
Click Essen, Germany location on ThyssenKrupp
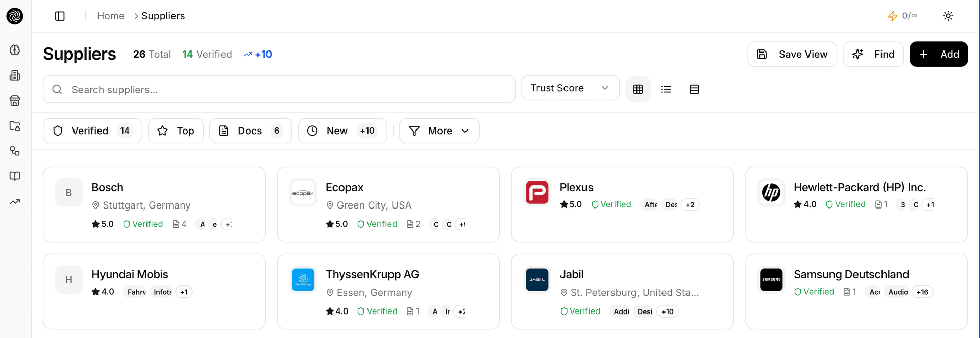pyautogui.click(x=370, y=293)
